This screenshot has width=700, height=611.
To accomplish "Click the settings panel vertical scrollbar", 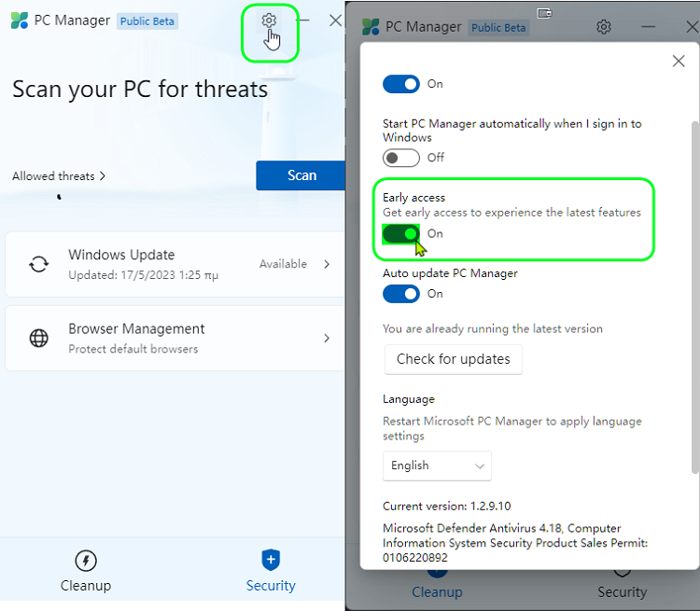I will [694, 297].
